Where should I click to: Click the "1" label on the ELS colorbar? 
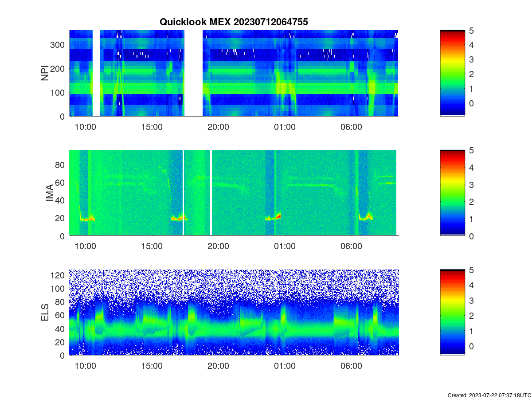472,331
